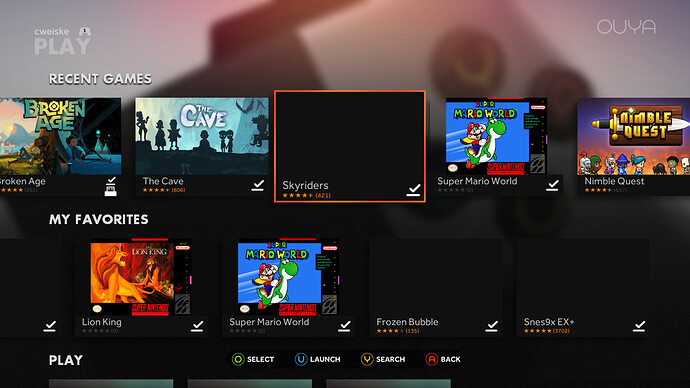
Task: Click the Snes9x EX+ star rating (3702)
Action: tap(547, 331)
